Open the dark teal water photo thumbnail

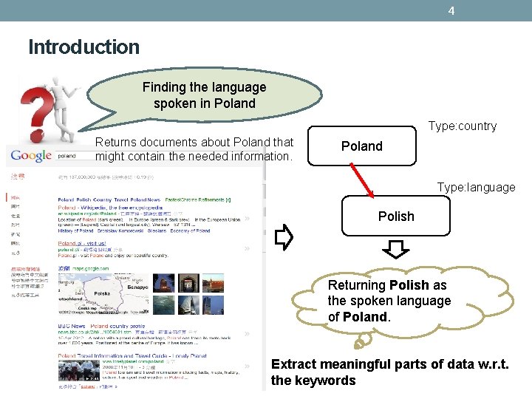click(x=164, y=305)
